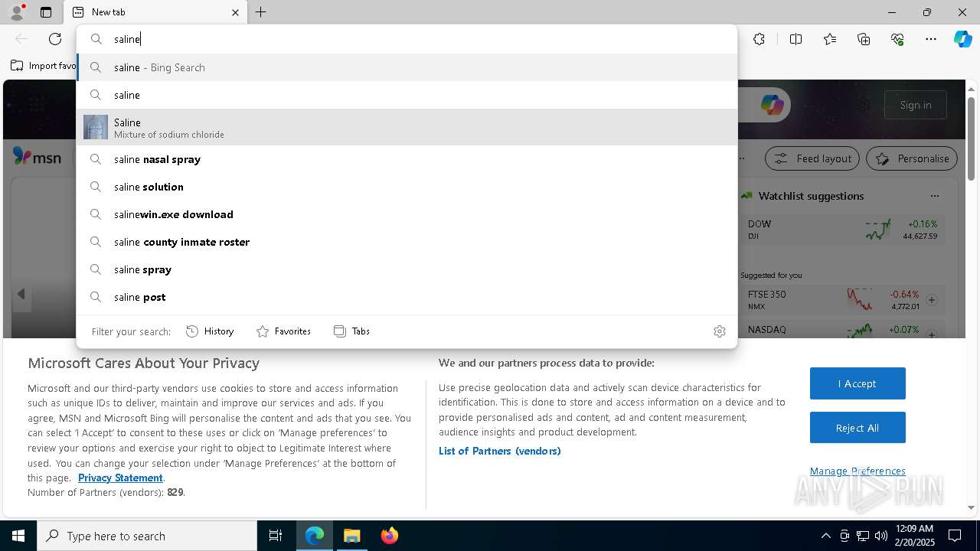This screenshot has height=551, width=980.
Task: Open Feed layout options
Action: pyautogui.click(x=813, y=158)
